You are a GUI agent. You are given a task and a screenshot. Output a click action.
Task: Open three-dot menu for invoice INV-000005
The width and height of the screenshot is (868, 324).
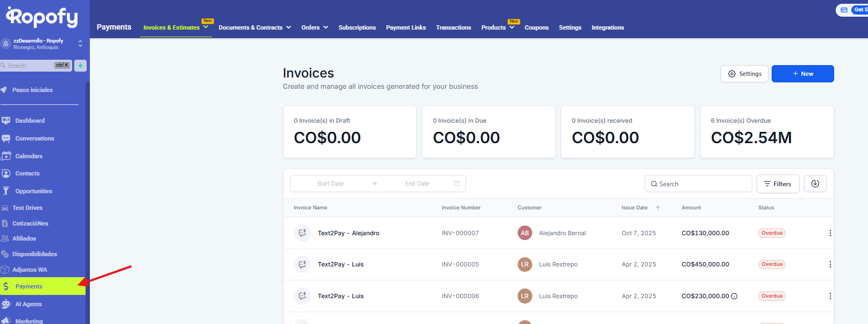pyautogui.click(x=830, y=264)
